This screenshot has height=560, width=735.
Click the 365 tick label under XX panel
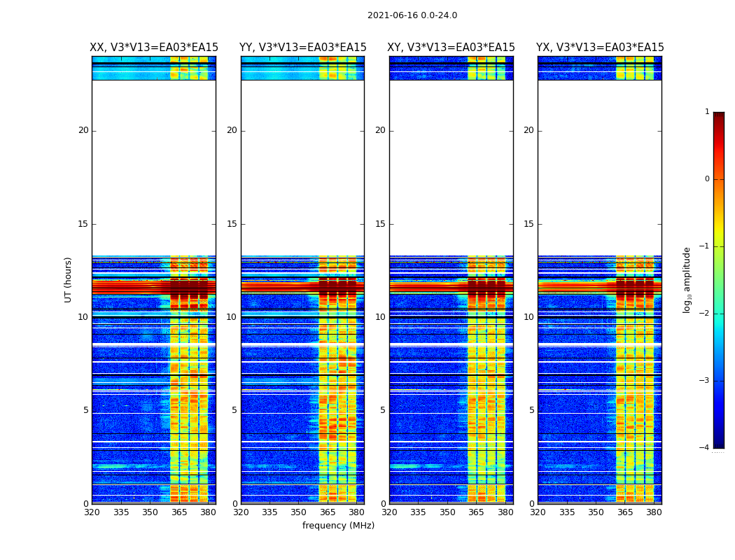pyautogui.click(x=179, y=512)
